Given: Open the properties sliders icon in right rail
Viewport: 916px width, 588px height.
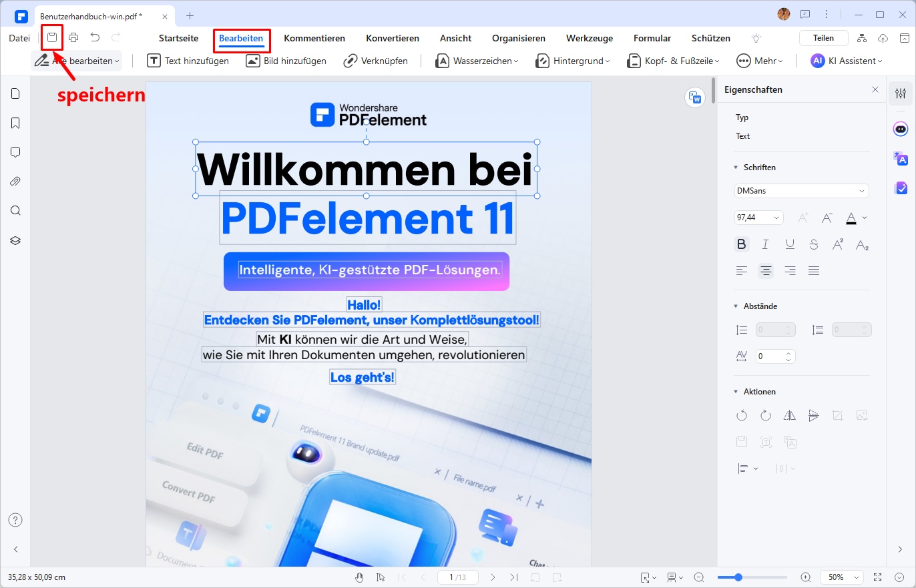Looking at the screenshot, I should 901,93.
